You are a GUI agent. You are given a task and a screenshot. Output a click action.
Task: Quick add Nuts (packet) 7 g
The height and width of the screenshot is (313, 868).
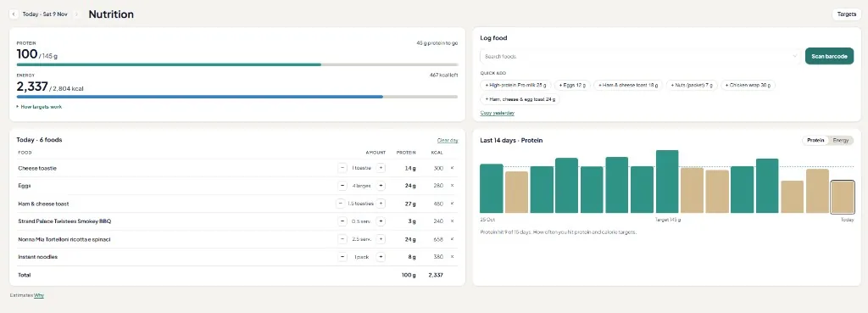coord(692,86)
